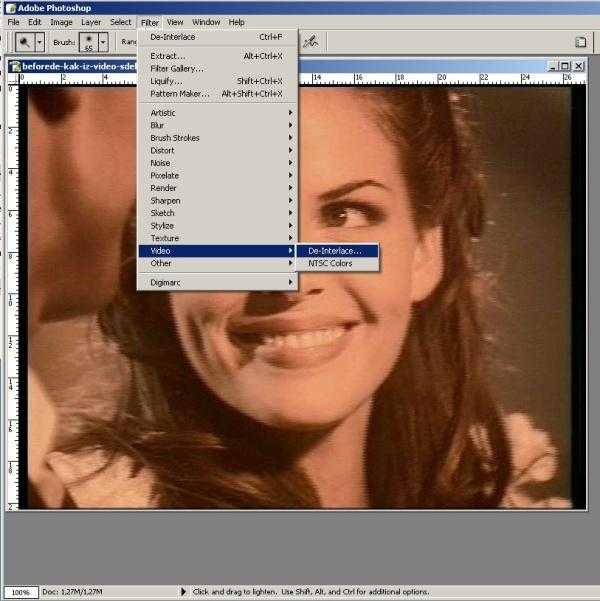Expand the Render filter submenu

[217, 188]
